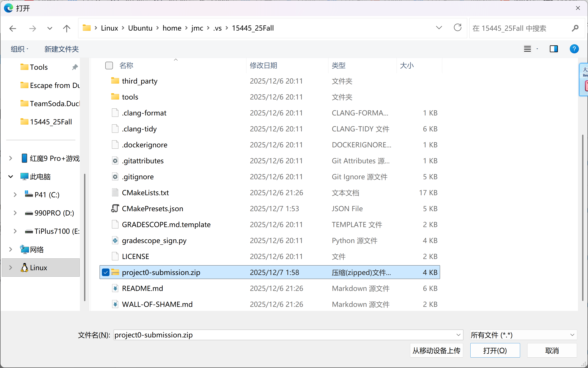Screen dimensions: 588x368
Task: Open the third_party folder
Action: point(139,81)
